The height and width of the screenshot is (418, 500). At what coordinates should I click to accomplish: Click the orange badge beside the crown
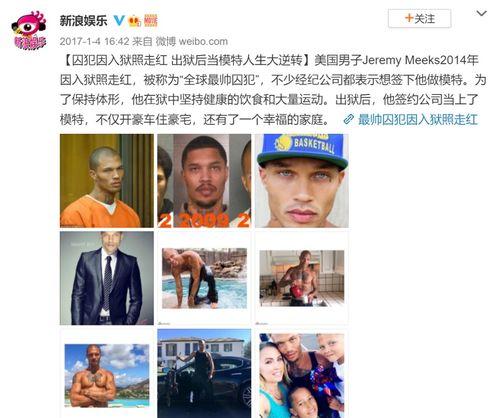pyautogui.click(x=150, y=21)
